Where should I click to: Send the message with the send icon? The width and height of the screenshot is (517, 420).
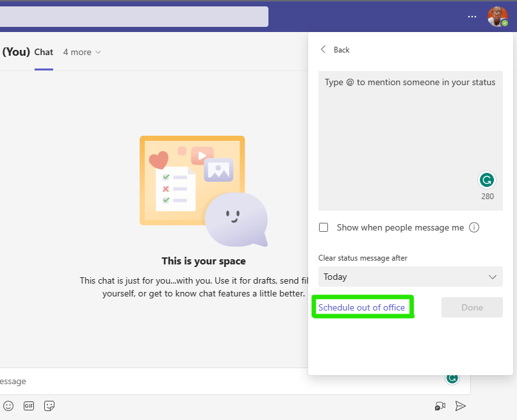pyautogui.click(x=460, y=405)
